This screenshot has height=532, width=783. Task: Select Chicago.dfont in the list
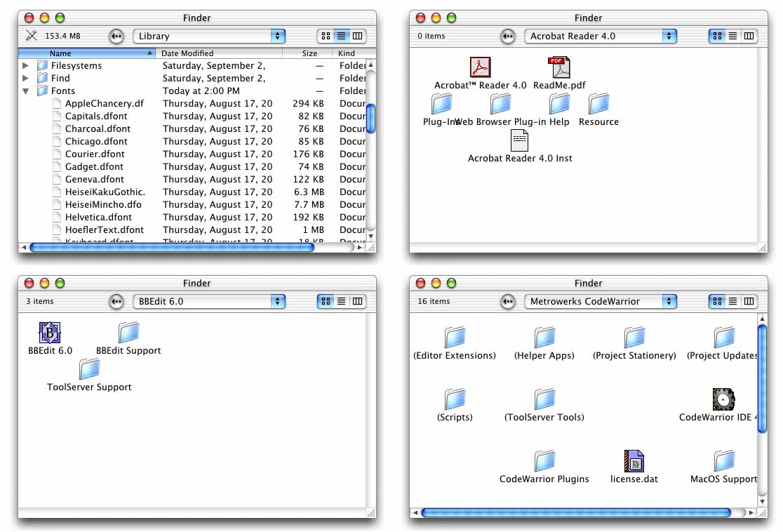coord(96,141)
